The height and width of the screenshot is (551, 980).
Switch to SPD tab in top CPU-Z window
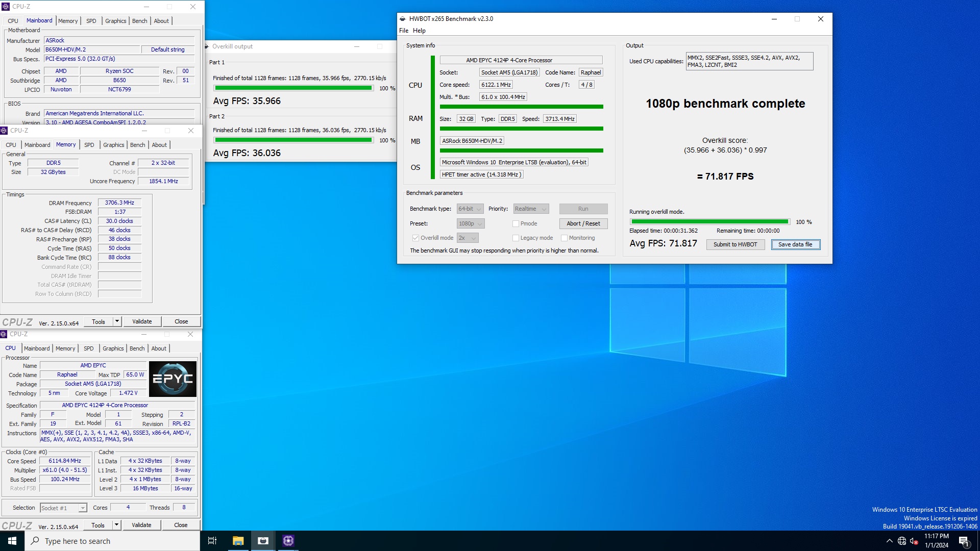coord(91,21)
